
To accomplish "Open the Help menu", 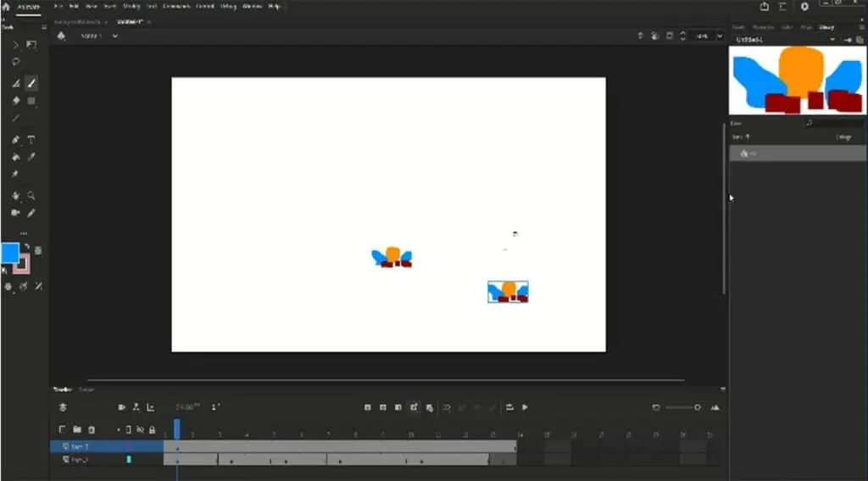I will coord(274,7).
